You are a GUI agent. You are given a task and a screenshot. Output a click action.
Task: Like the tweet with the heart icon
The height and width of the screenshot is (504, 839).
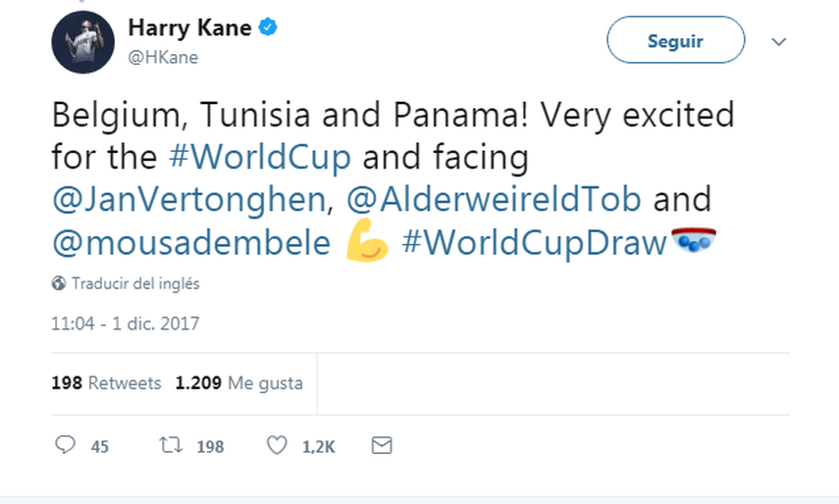point(277,445)
